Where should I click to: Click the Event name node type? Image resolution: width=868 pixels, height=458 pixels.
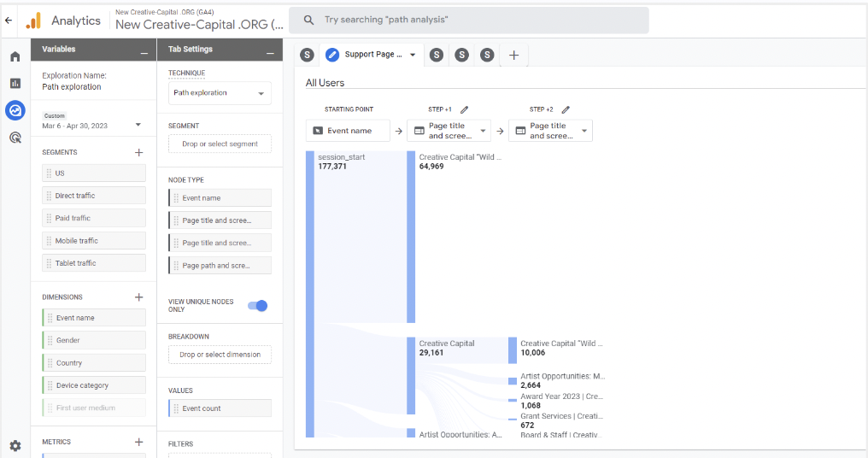(x=220, y=197)
